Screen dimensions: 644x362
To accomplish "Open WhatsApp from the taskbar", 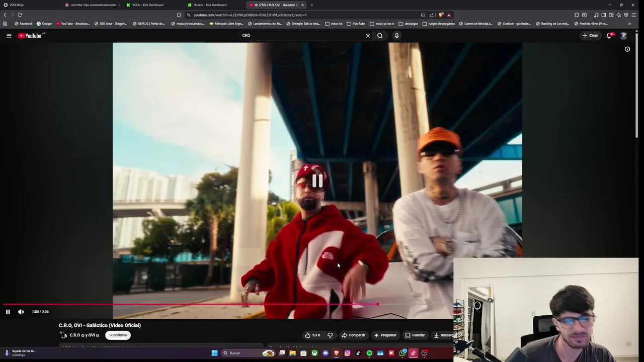I will click(x=403, y=353).
